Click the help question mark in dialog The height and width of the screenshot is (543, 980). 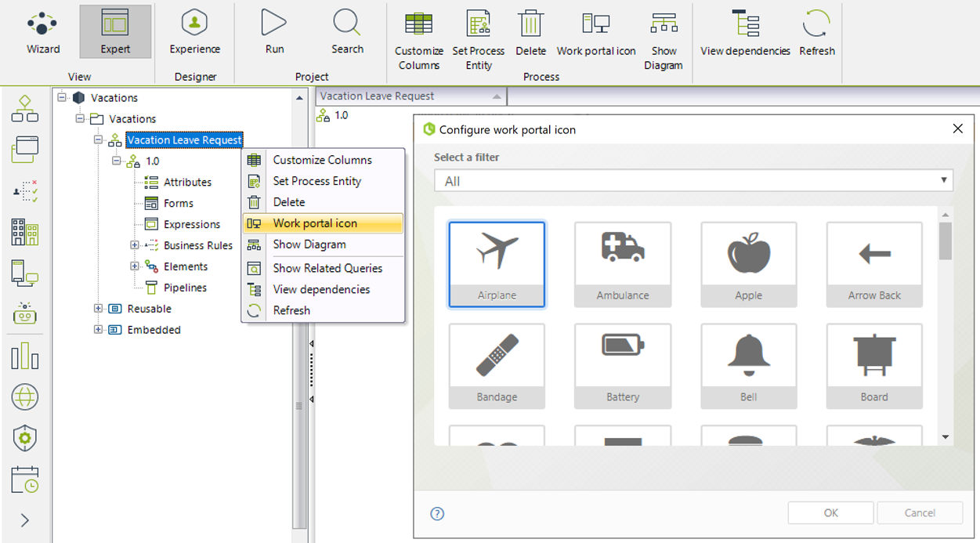437,514
